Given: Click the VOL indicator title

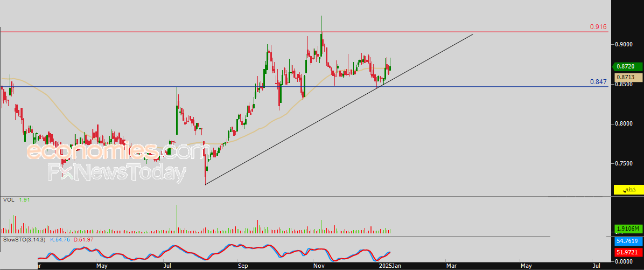Looking at the screenshot, I should 8,200.
